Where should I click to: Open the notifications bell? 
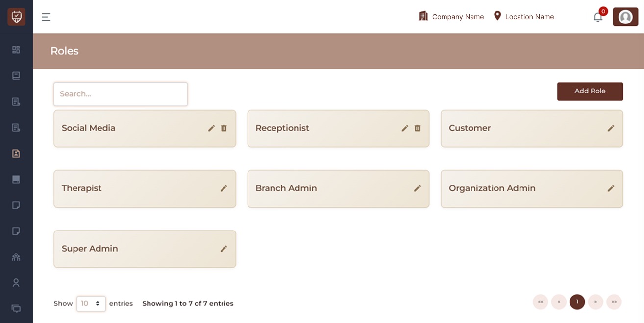pyautogui.click(x=598, y=17)
